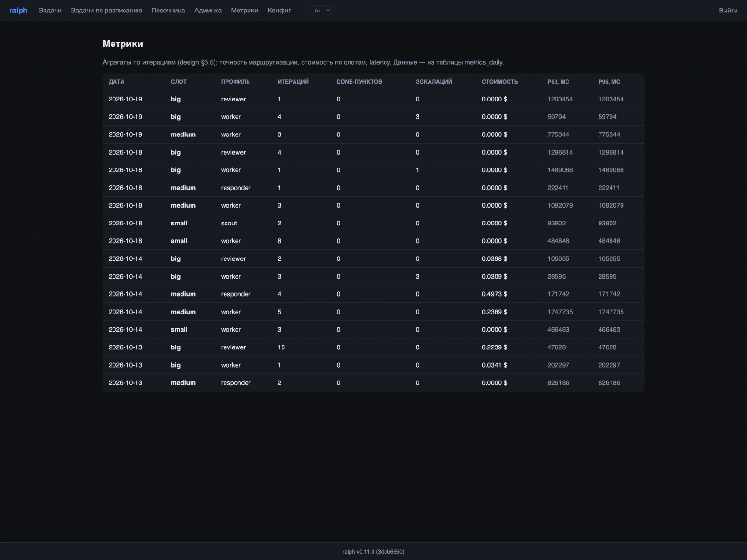Click the P50 value 1747735

tap(560, 312)
